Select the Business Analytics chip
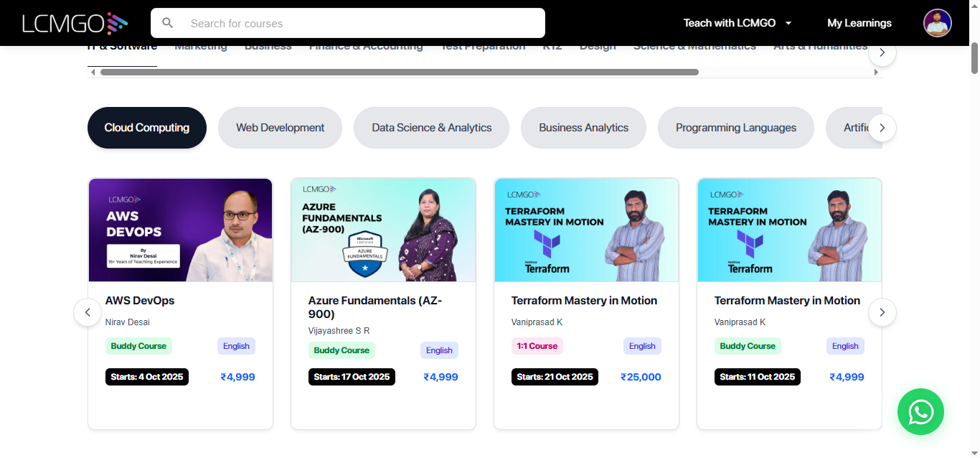 pos(584,128)
